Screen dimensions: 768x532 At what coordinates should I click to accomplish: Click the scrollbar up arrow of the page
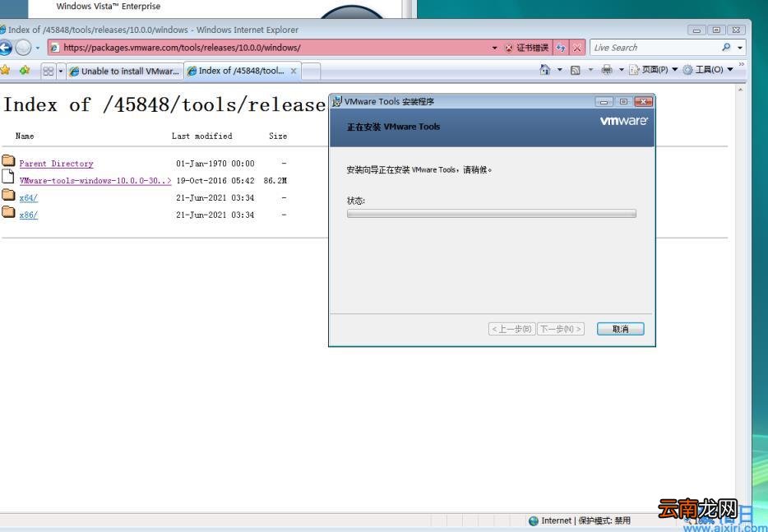[740, 90]
